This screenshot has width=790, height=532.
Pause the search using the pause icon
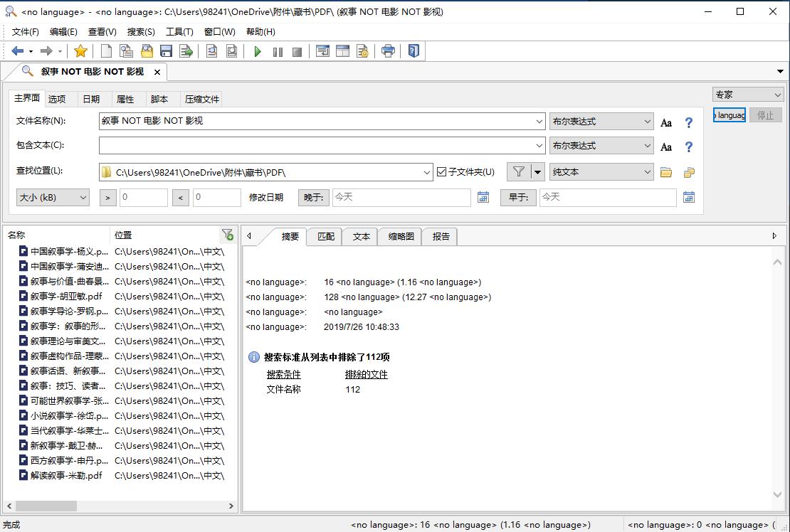pyautogui.click(x=278, y=50)
